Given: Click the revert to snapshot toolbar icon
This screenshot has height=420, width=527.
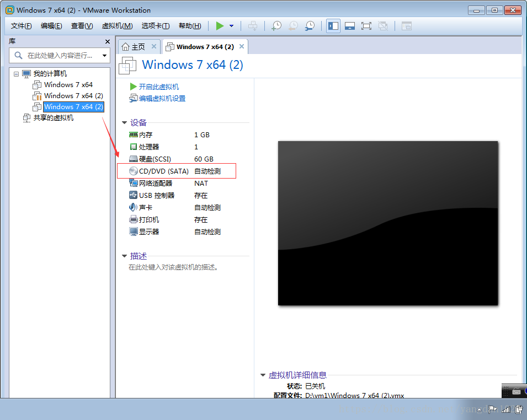Looking at the screenshot, I should pyautogui.click(x=293, y=26).
